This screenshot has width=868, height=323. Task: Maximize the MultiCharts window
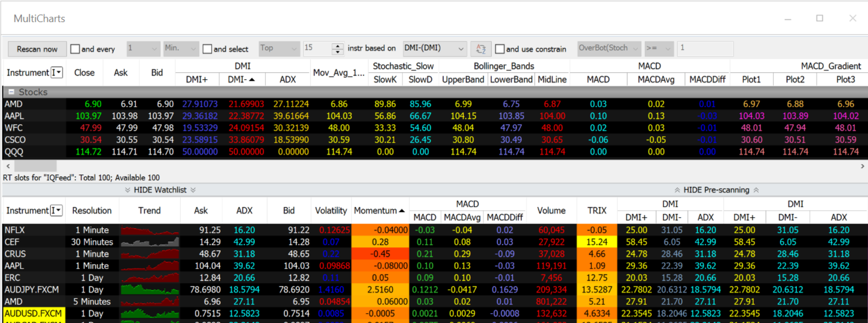pos(819,18)
